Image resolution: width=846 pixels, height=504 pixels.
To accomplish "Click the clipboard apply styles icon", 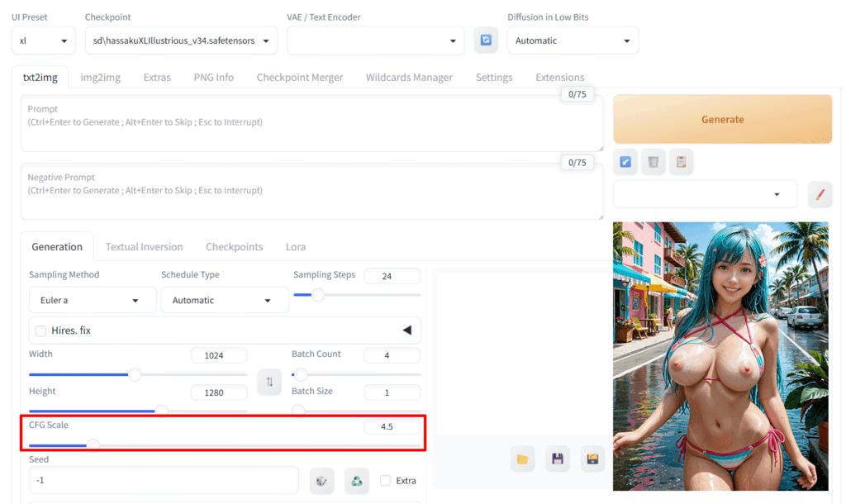I will (x=681, y=162).
